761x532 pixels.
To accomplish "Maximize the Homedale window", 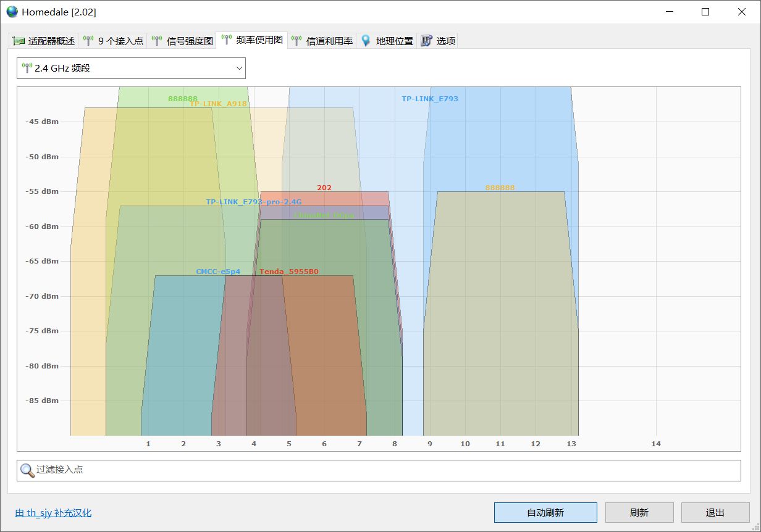I will click(x=705, y=12).
